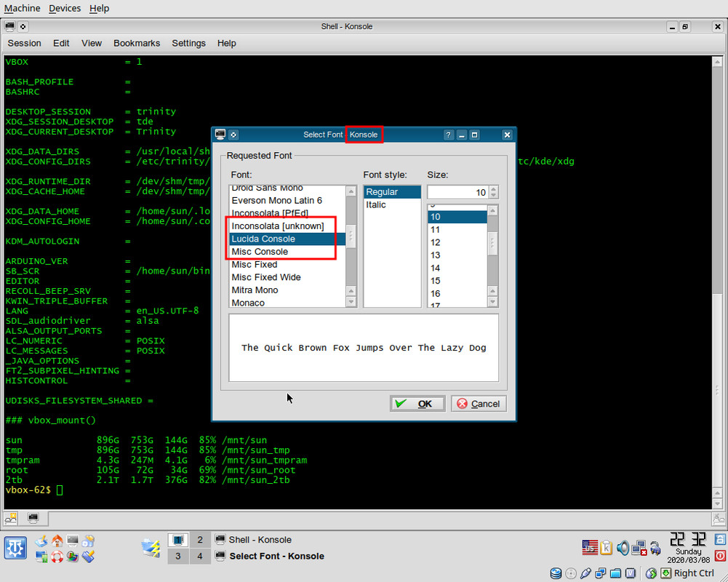The height and width of the screenshot is (582, 728).
Task: Click the VirtualBox USB status icon
Action: 586,573
